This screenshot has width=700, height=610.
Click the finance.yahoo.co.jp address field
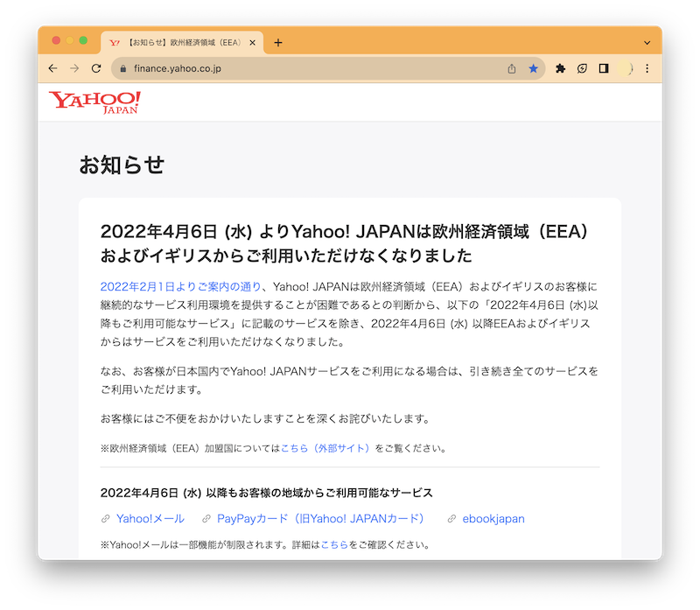click(327, 68)
